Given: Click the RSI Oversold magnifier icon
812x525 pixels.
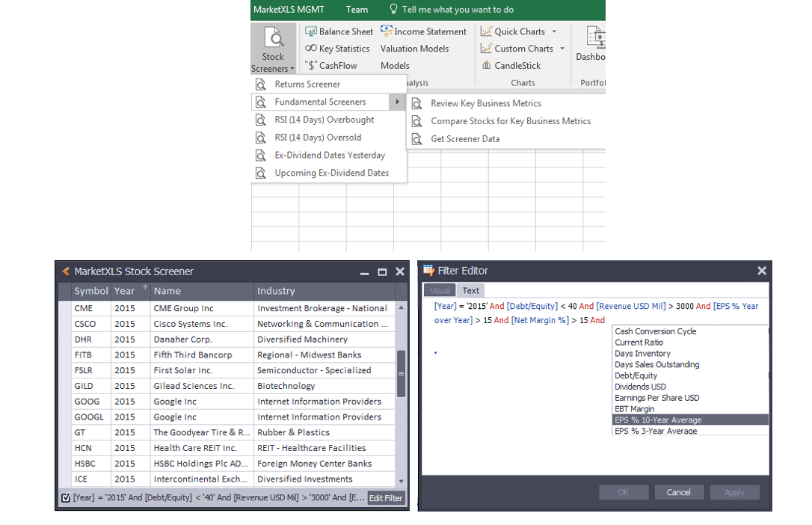Looking at the screenshot, I should tap(261, 137).
